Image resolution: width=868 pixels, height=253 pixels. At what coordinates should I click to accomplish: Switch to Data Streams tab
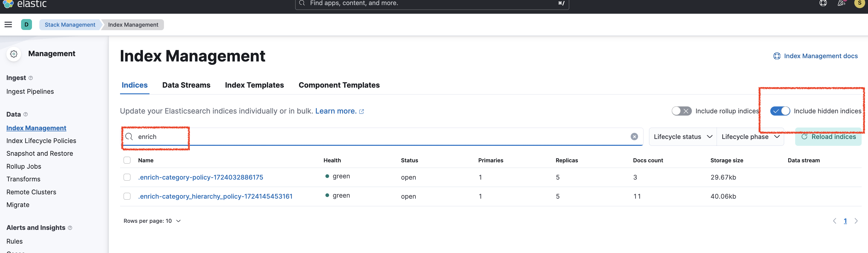pos(186,85)
